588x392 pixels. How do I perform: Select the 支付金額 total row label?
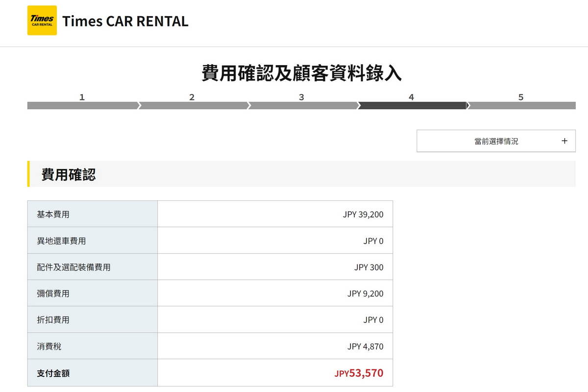[x=53, y=373]
